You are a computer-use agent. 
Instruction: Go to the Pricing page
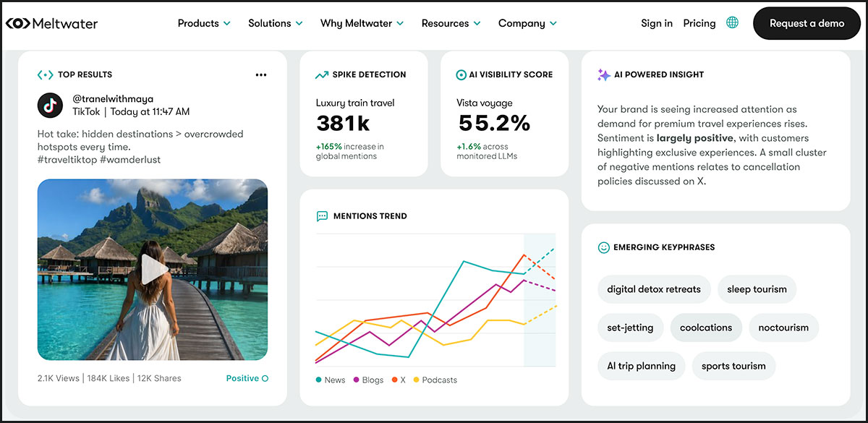pyautogui.click(x=699, y=23)
